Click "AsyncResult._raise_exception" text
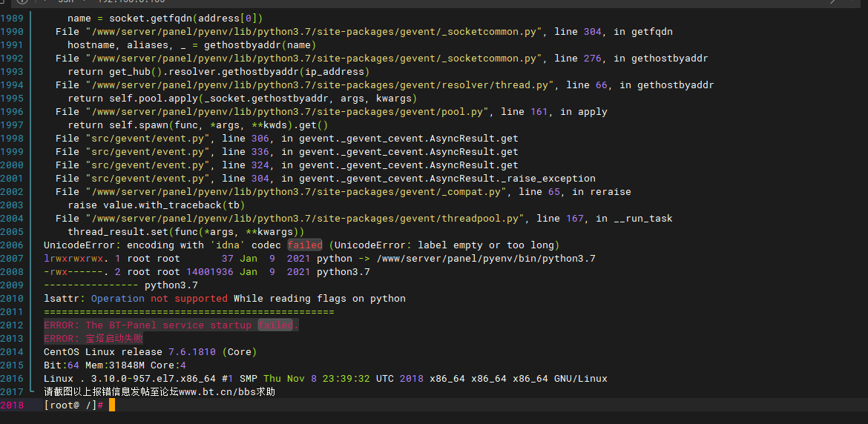 [x=513, y=179]
